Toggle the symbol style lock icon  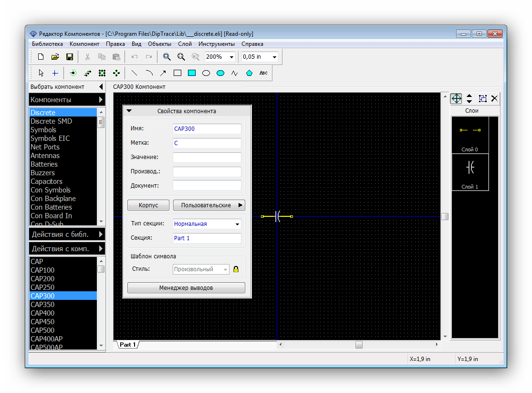click(x=236, y=269)
